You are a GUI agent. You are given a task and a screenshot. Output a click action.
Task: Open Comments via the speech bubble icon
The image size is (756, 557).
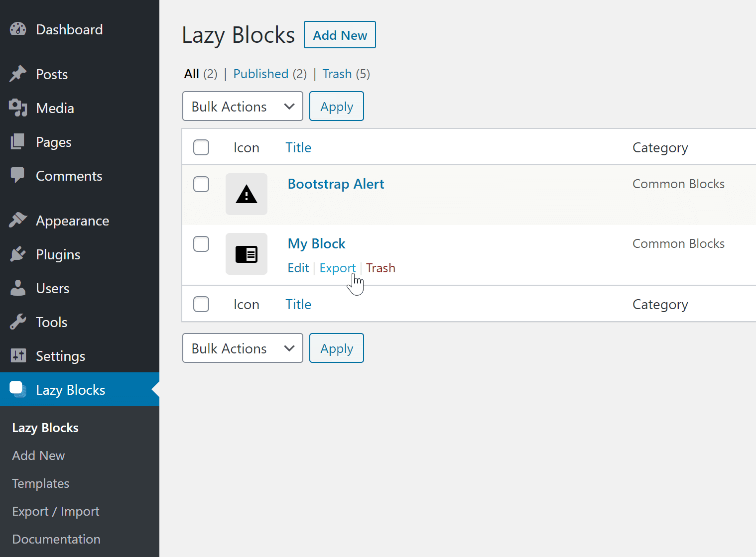pos(18,175)
